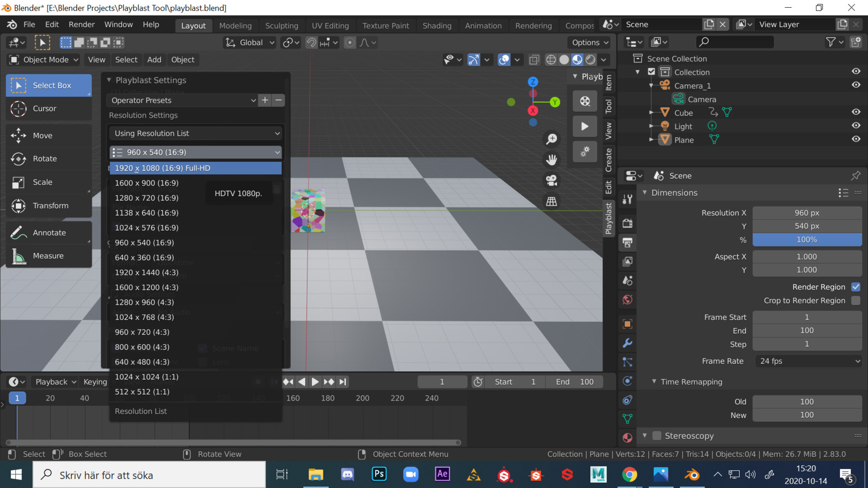Toggle Camera_1 visibility eye
Image resolution: width=868 pixels, height=488 pixels.
pos(856,85)
